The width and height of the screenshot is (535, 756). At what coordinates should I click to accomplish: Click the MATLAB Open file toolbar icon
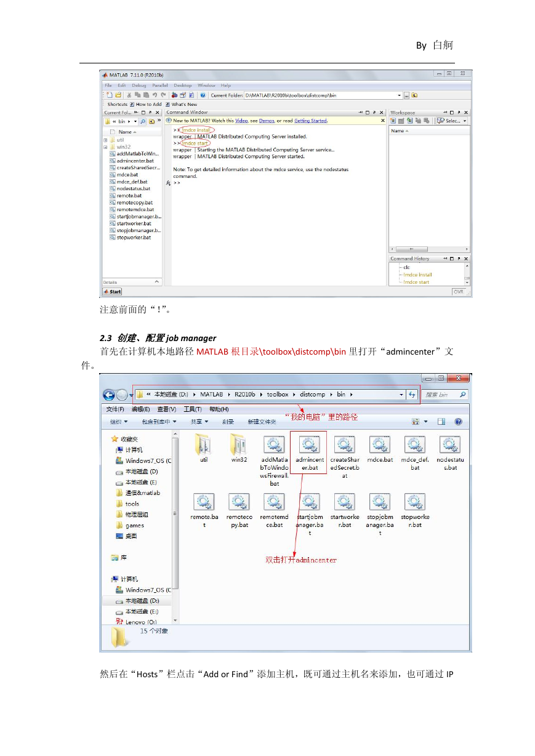[x=118, y=95]
